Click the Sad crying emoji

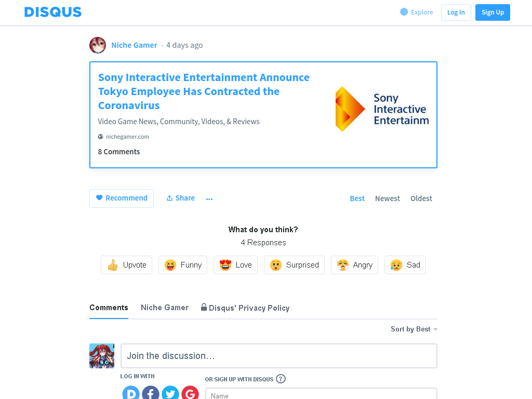click(396, 265)
